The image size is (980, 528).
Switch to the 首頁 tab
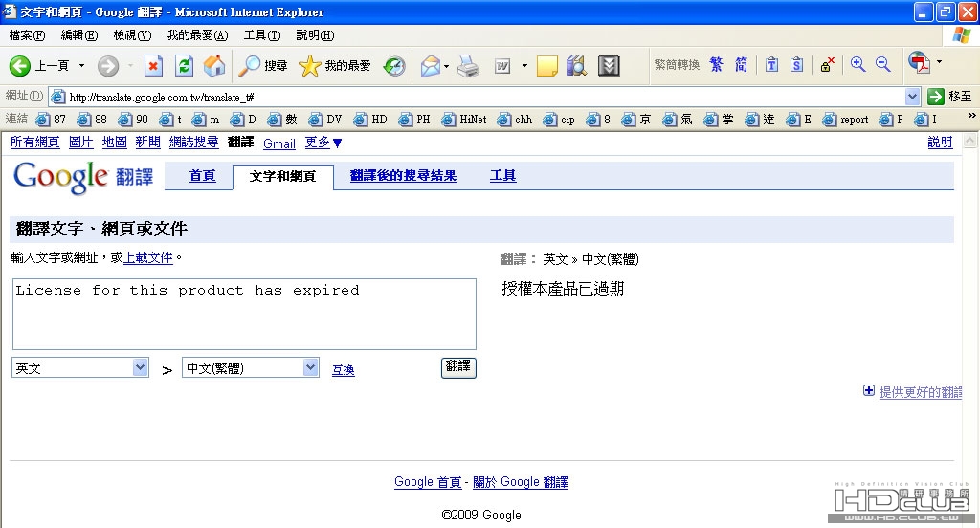pos(203,176)
